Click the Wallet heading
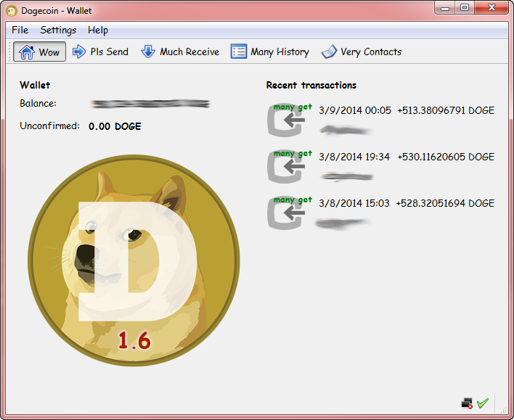Screen dimensions: 514x420 click(35, 85)
